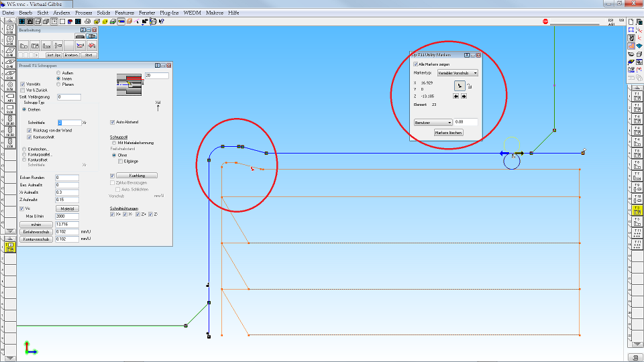Select the lathe view toggle in Bearbeitung panel
644x362 pixels.
click(92, 36)
